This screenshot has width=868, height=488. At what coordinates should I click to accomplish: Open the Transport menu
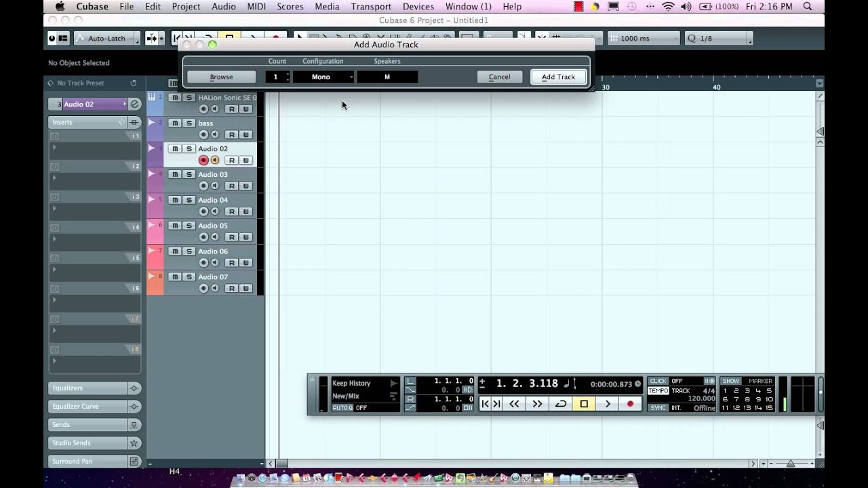coord(371,7)
